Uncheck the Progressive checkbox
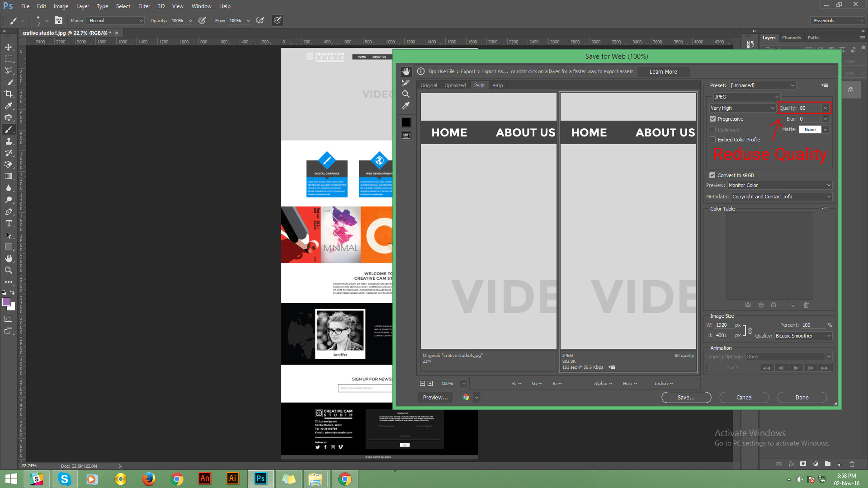 click(x=713, y=119)
